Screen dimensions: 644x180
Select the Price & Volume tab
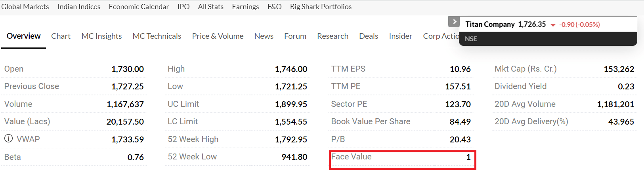pyautogui.click(x=218, y=36)
